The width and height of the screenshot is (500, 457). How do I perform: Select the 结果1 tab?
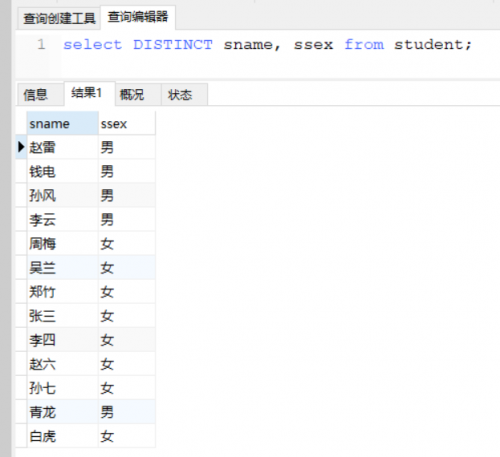[x=89, y=93]
